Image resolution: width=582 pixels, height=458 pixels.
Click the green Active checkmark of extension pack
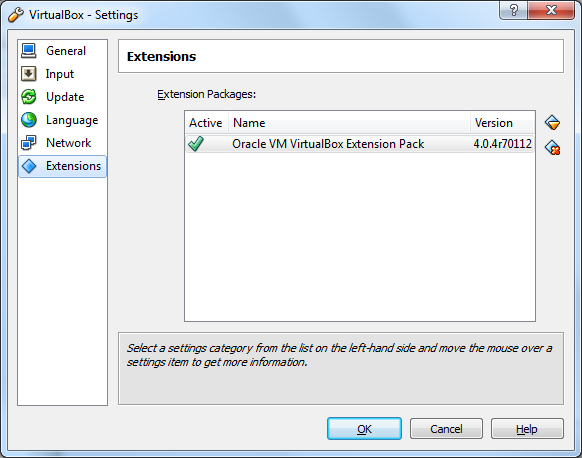point(196,144)
